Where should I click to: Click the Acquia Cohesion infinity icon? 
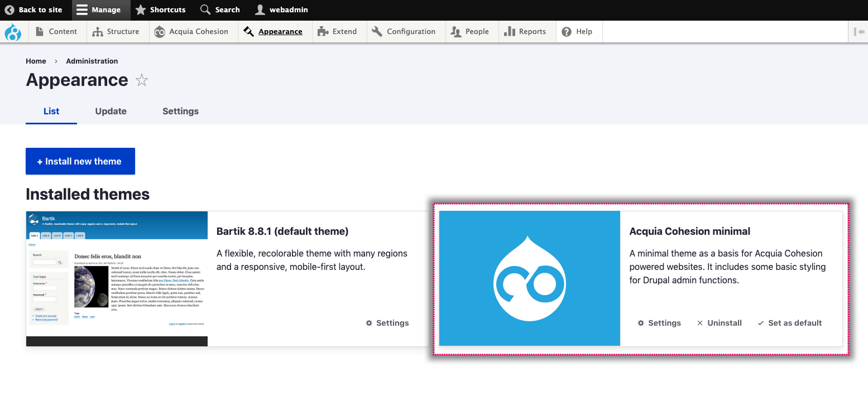pos(160,32)
